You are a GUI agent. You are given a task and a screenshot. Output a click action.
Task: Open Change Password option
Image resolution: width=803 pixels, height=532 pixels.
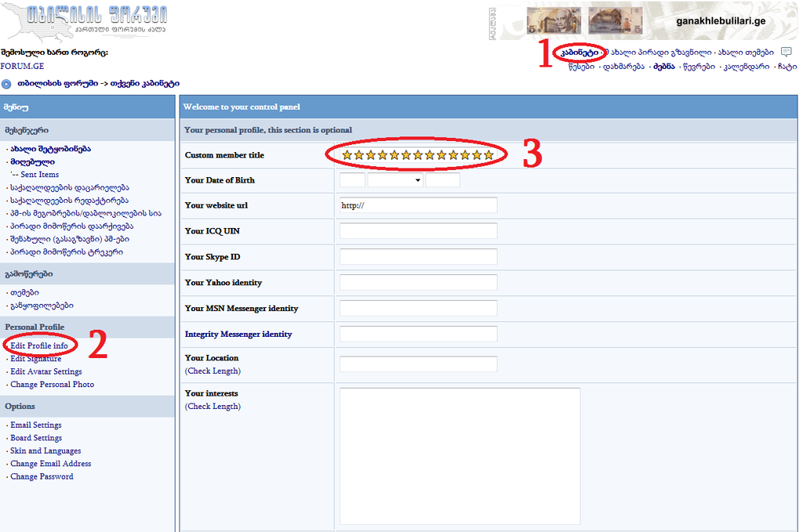[x=42, y=476]
